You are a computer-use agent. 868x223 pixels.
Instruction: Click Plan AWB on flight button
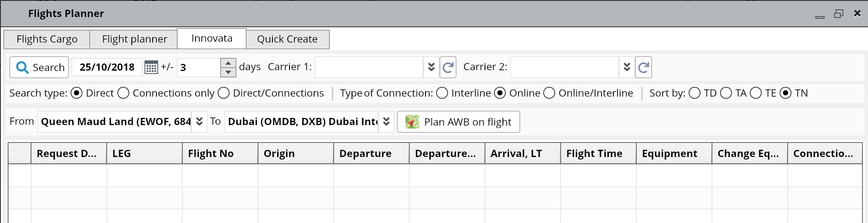click(467, 122)
